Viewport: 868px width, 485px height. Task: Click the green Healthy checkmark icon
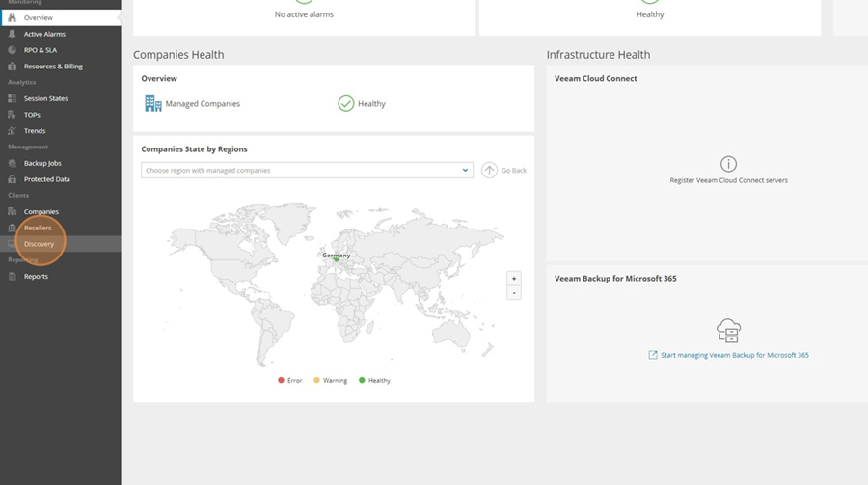pos(346,103)
